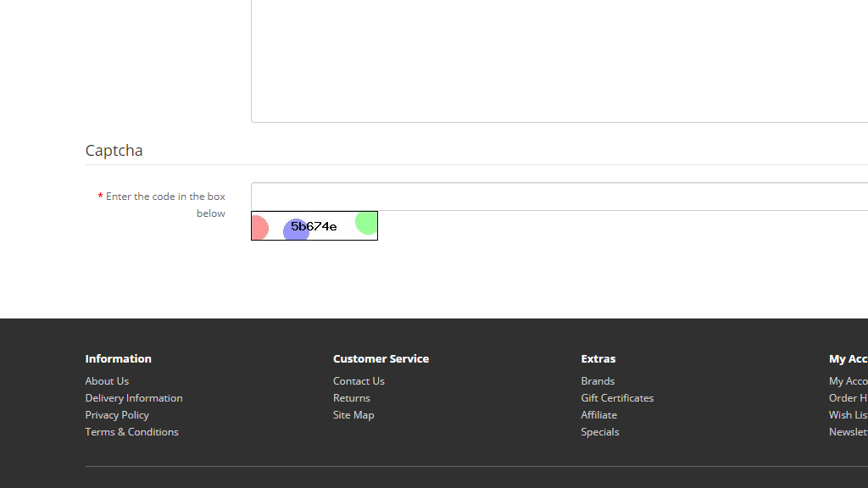Open the Wish List footer link
This screenshot has width=868, height=488.
(848, 415)
